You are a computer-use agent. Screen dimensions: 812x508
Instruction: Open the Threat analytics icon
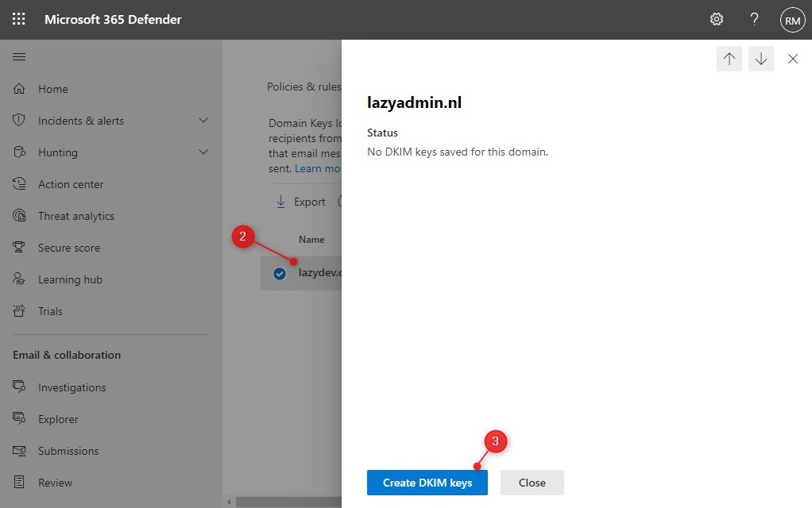pyautogui.click(x=18, y=215)
